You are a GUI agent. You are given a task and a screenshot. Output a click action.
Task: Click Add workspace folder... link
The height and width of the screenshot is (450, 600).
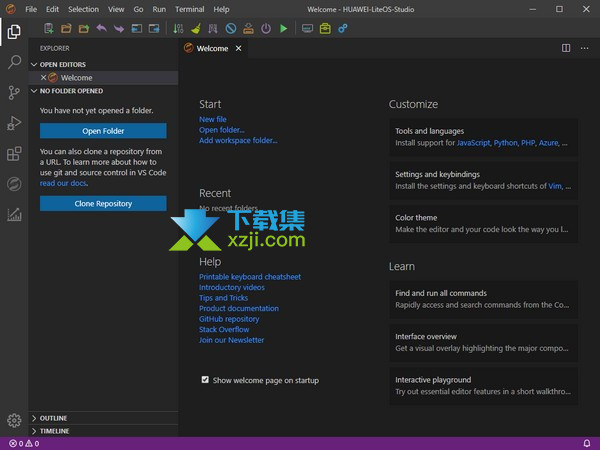click(x=238, y=140)
